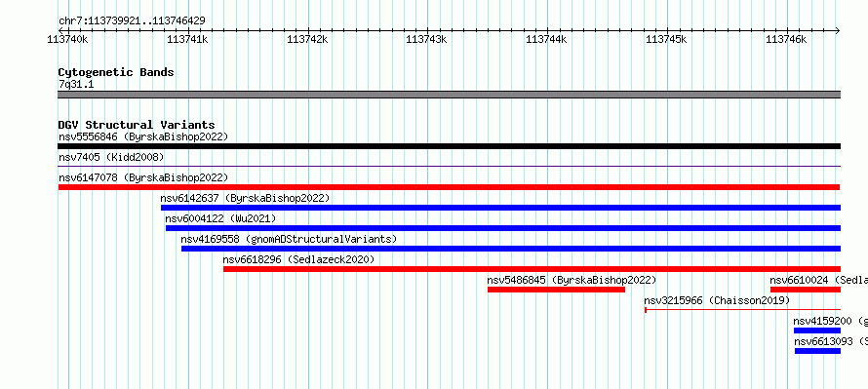Select the thin red nsv3215966 line

pos(742,309)
